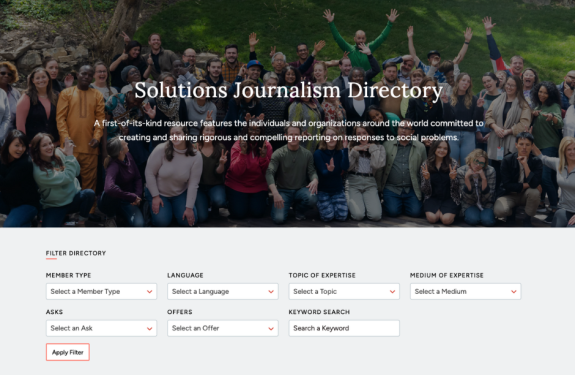Click the MEMBER TYPE label

click(x=69, y=275)
